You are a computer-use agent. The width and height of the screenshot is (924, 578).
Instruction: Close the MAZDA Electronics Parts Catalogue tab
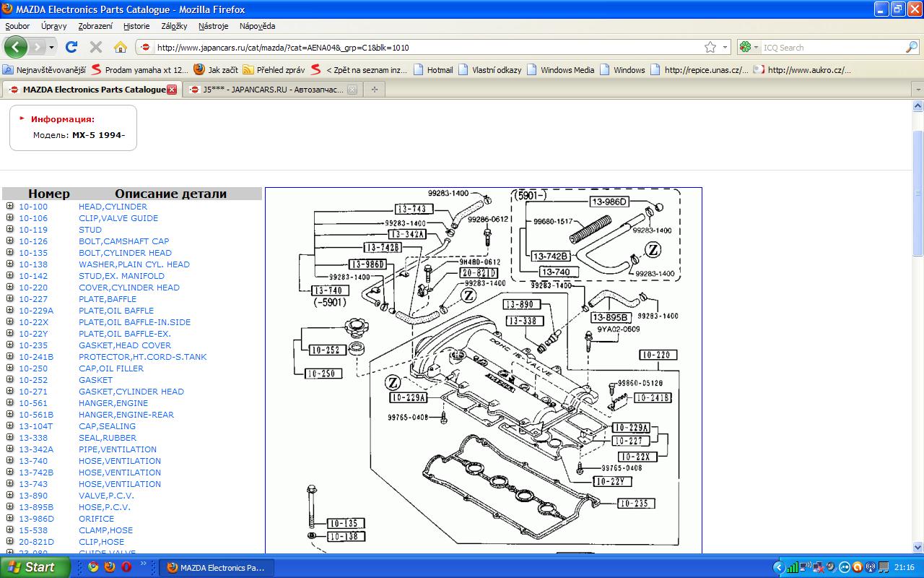tap(172, 90)
